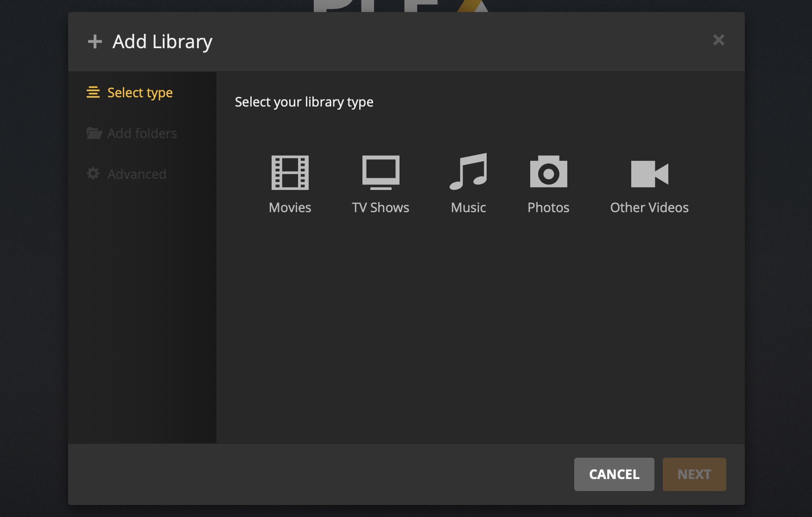Click the Movies film strip icon
812x517 pixels.
290,173
